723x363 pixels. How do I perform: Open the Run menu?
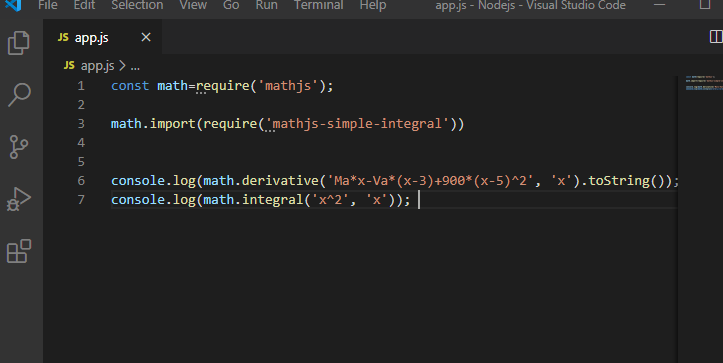coord(267,6)
